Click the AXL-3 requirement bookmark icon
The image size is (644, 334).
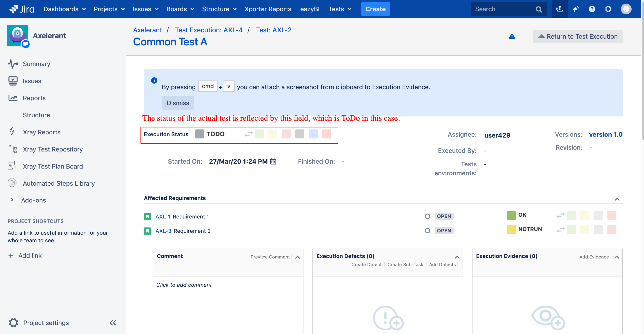point(147,231)
